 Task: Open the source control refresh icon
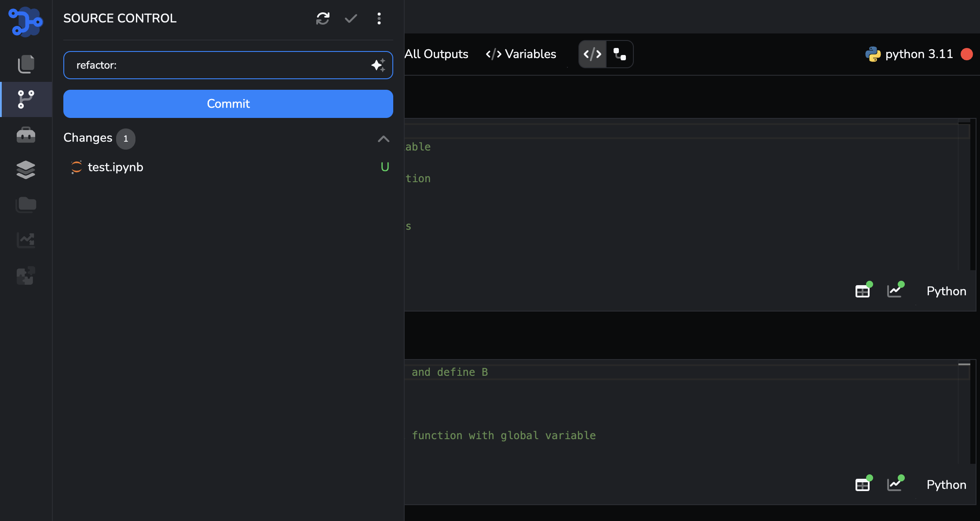[322, 18]
